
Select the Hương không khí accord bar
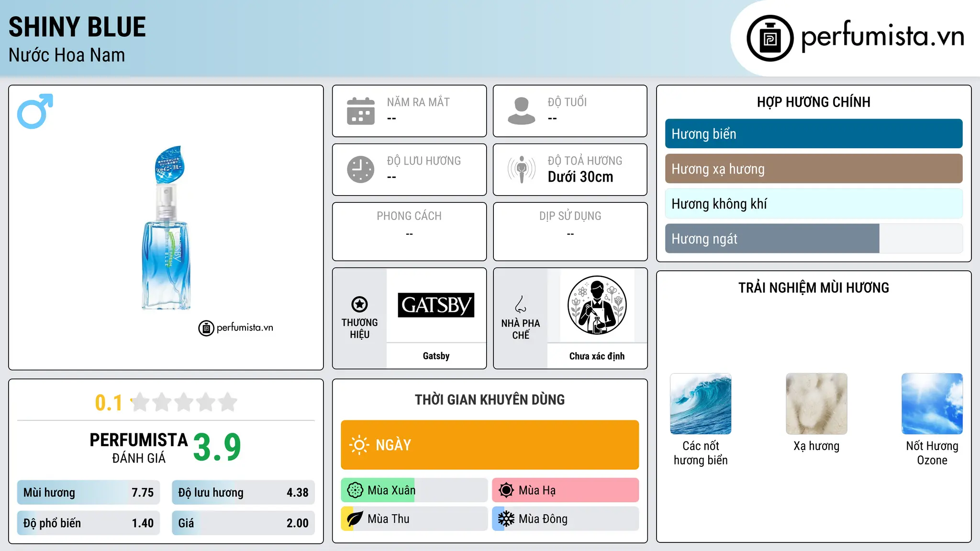point(813,204)
